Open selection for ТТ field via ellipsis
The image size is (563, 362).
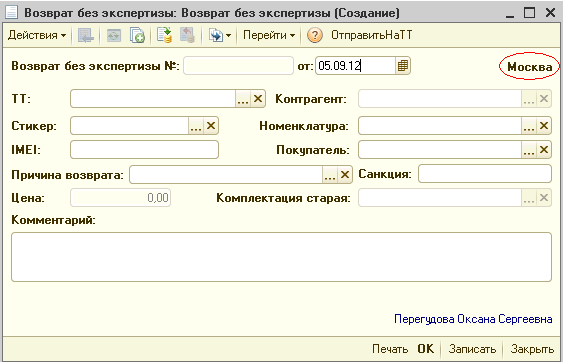(243, 98)
